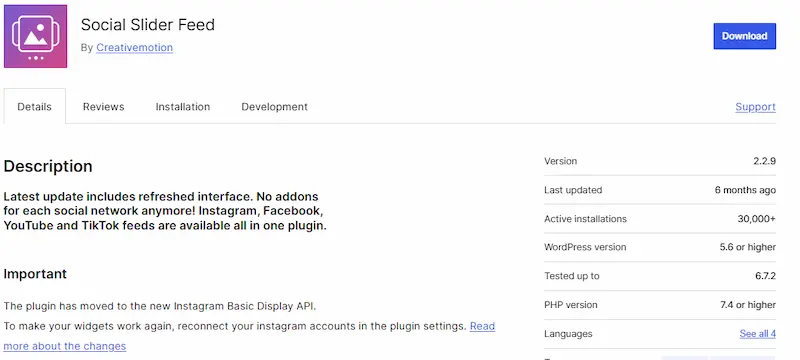Click the 'Tested up to' label
Image resolution: width=800 pixels, height=360 pixels.
(572, 276)
